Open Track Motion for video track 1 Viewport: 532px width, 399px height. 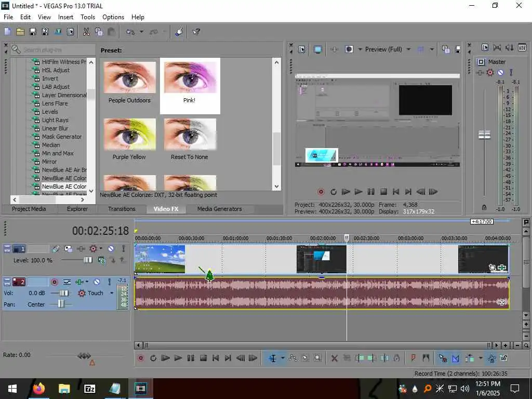[x=68, y=249]
